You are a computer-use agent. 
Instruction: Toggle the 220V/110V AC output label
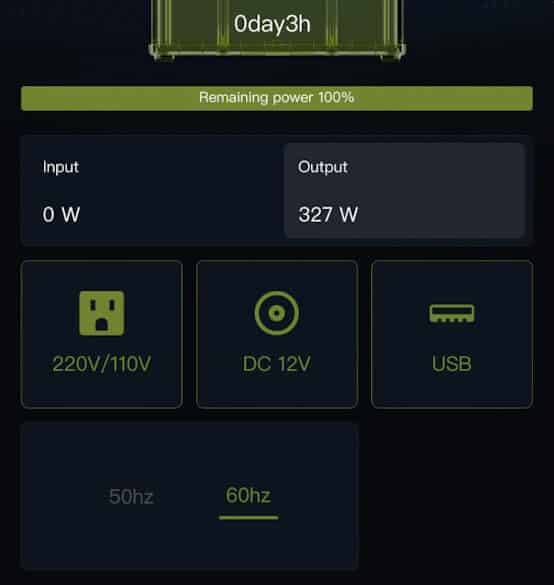[x=101, y=364]
